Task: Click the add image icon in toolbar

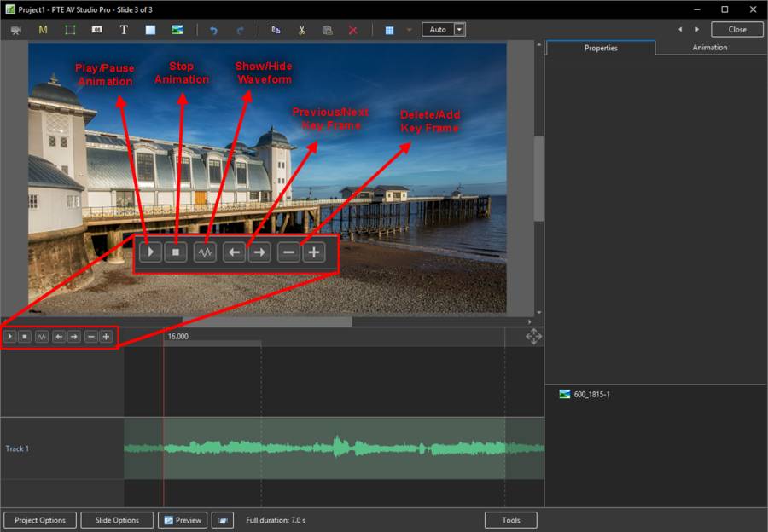Action: coord(177,30)
